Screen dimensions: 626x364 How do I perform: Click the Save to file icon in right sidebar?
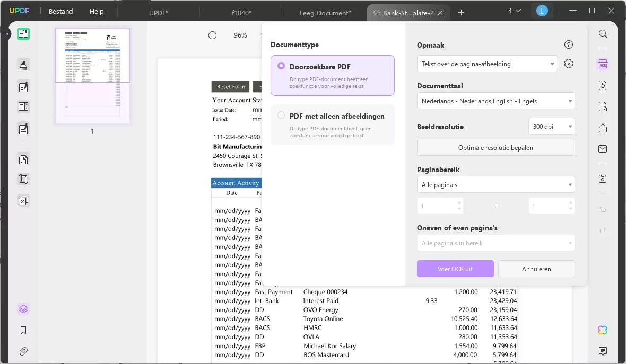click(603, 179)
